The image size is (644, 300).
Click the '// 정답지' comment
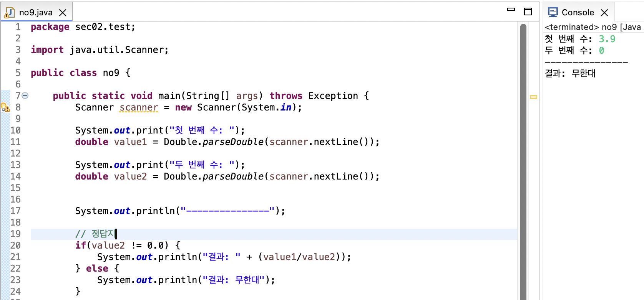[95, 234]
